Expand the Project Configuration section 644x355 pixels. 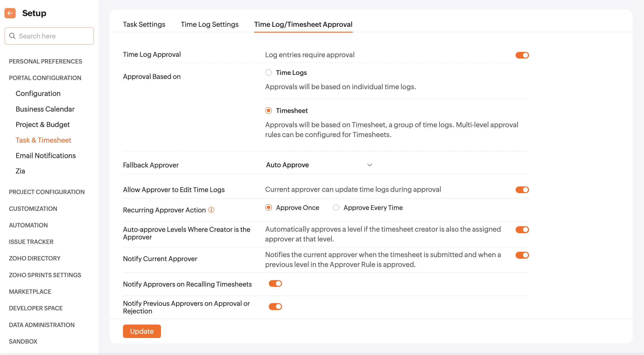tap(47, 192)
